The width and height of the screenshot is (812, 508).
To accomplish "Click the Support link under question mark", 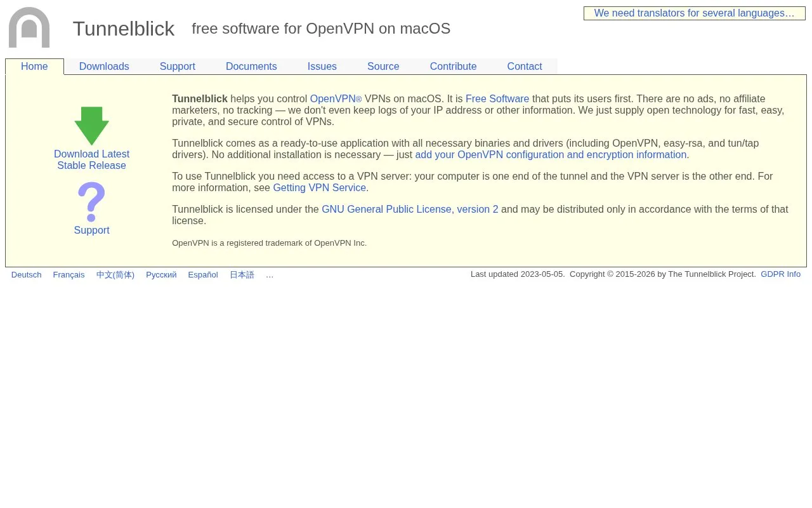I will pos(91,230).
